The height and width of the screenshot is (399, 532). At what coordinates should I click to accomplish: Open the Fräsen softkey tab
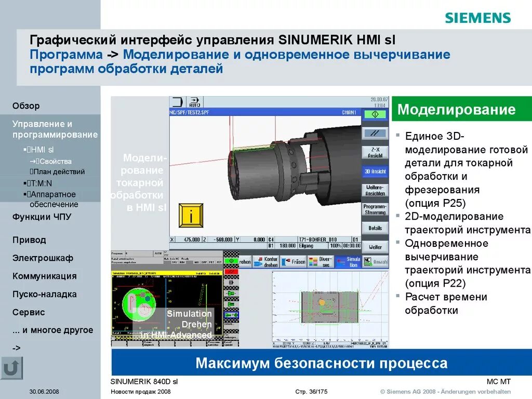click(x=294, y=262)
